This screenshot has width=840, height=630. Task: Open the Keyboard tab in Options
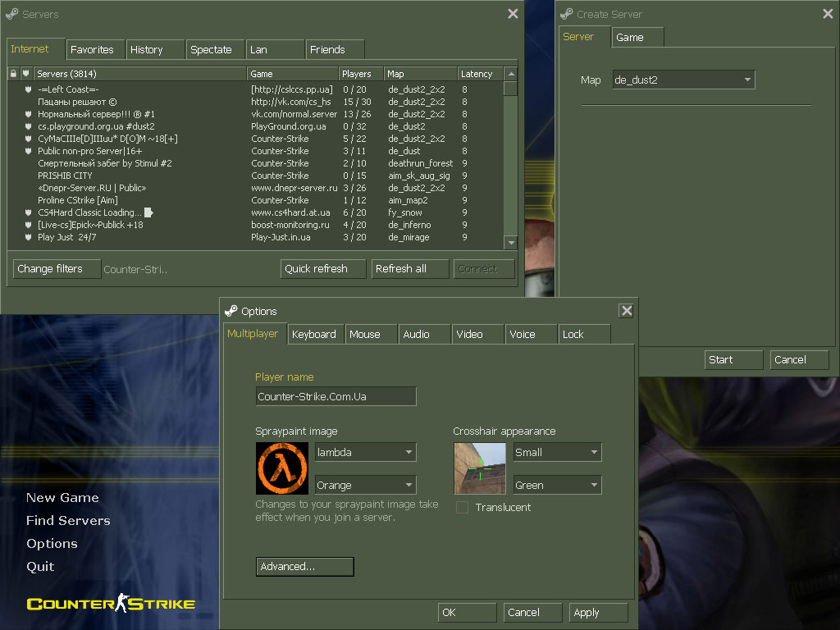click(314, 334)
